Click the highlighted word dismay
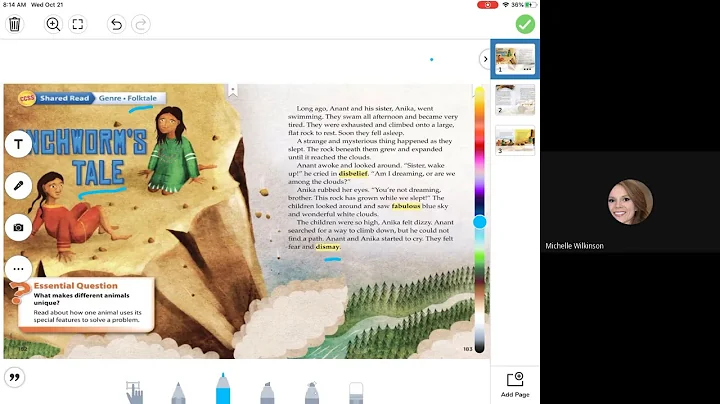The image size is (720, 404). pyautogui.click(x=327, y=247)
